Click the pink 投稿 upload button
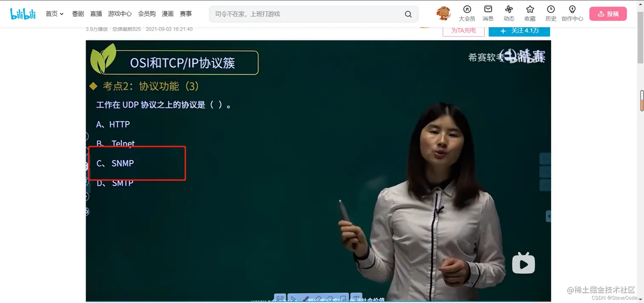 [x=608, y=13]
